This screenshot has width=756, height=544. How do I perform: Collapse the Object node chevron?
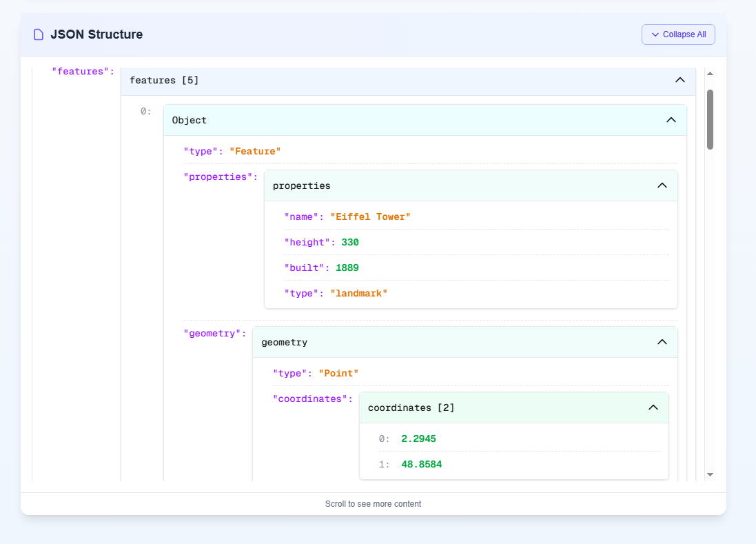pos(671,120)
